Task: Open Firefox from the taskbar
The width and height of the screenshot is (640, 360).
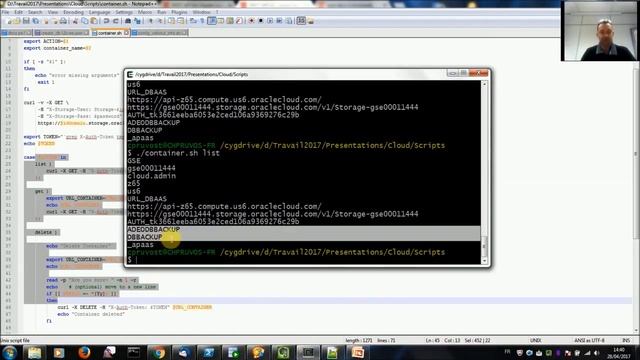Action: coord(84,352)
